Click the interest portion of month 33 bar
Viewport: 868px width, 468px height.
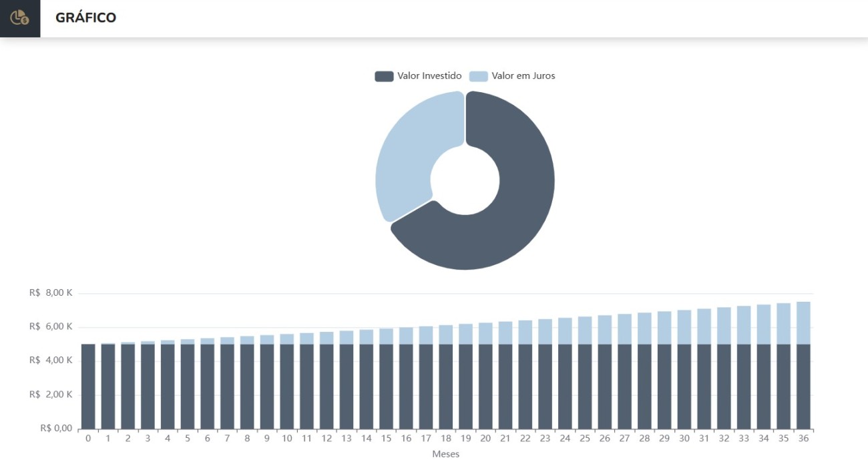[x=744, y=325]
